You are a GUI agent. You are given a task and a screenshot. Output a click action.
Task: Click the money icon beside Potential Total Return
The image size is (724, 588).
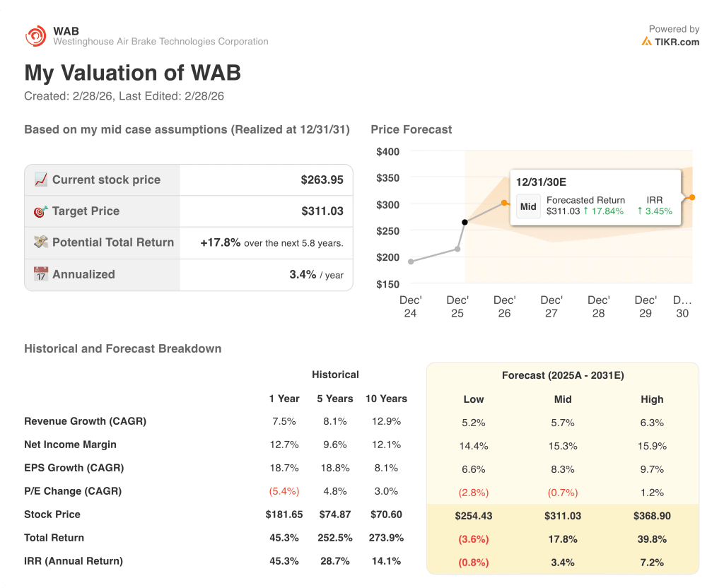pyautogui.click(x=41, y=242)
